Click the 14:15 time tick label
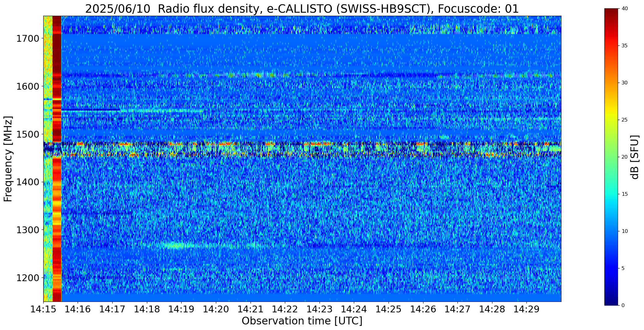 [43, 309]
